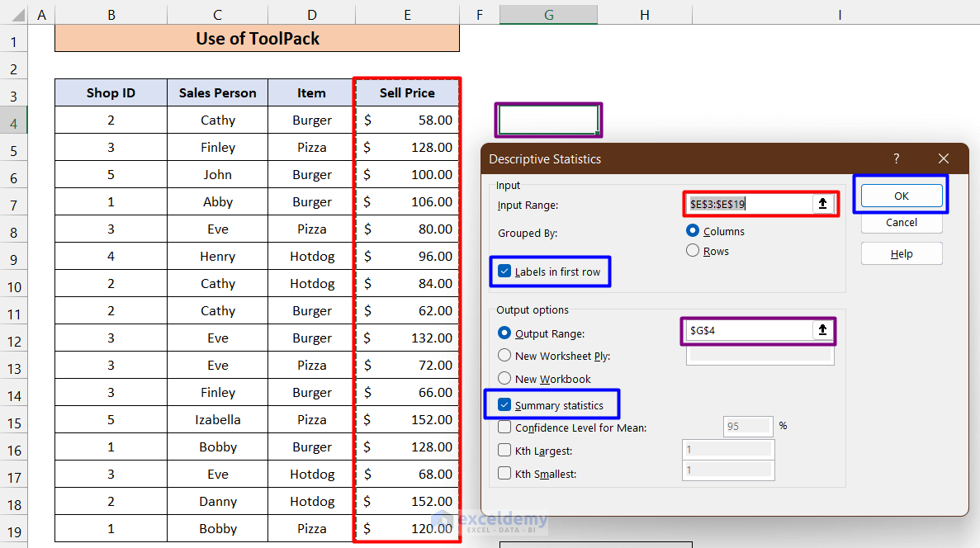Click the Output Range range-selector icon
Viewport: 980px width, 548px height.
pos(821,330)
